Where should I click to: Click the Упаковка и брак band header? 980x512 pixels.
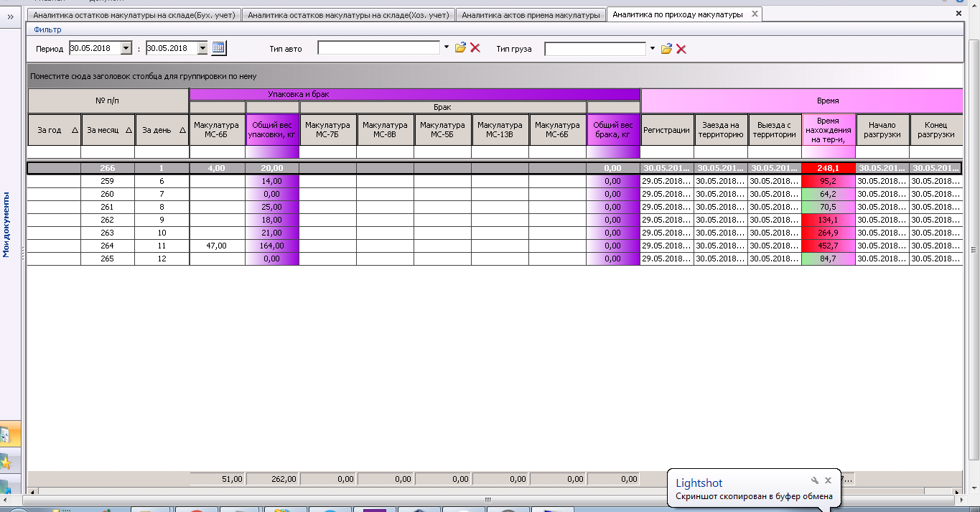pyautogui.click(x=415, y=94)
